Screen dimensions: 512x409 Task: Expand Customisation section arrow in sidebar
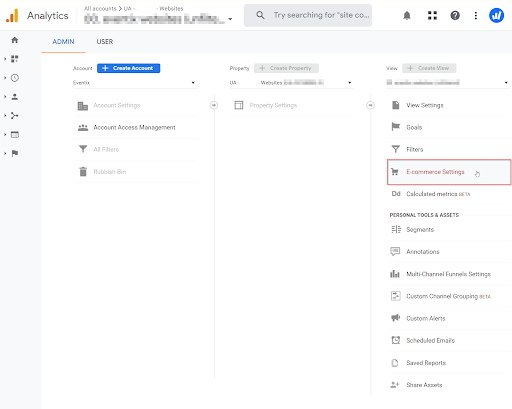click(5, 59)
